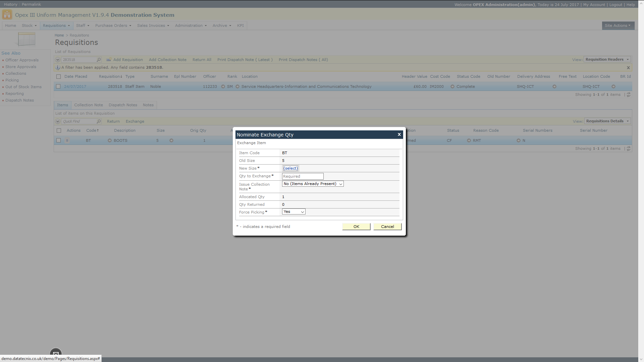Click the envelope icon at bottom left
644x362 pixels.
click(56, 353)
